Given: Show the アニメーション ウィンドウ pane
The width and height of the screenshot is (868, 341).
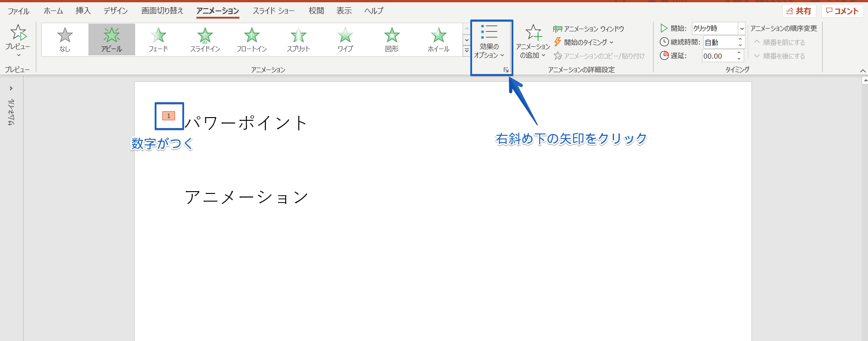Looking at the screenshot, I should [x=589, y=29].
